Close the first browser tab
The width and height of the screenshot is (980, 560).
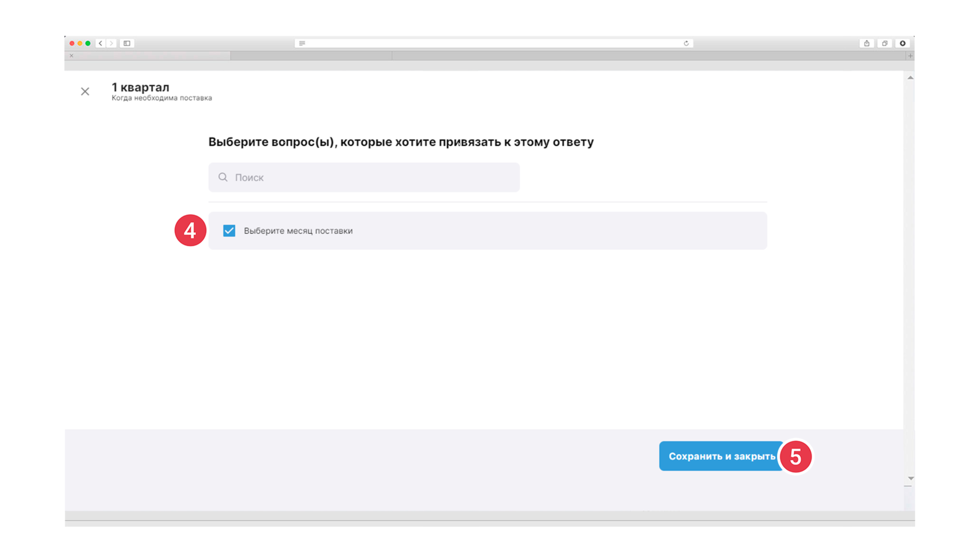tap(72, 56)
